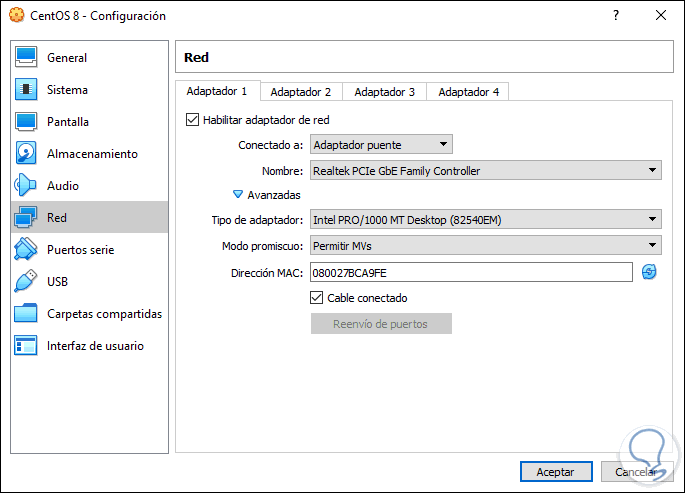The height and width of the screenshot is (493, 685).
Task: Click the Puertos serie connector icon
Action: (x=27, y=250)
